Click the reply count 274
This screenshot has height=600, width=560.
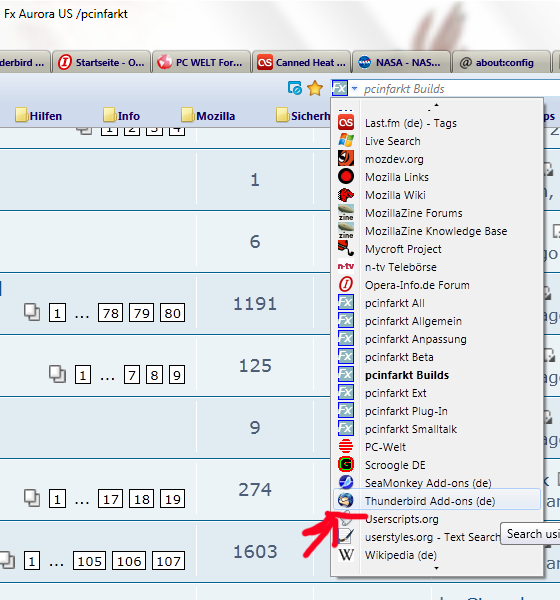(x=255, y=489)
